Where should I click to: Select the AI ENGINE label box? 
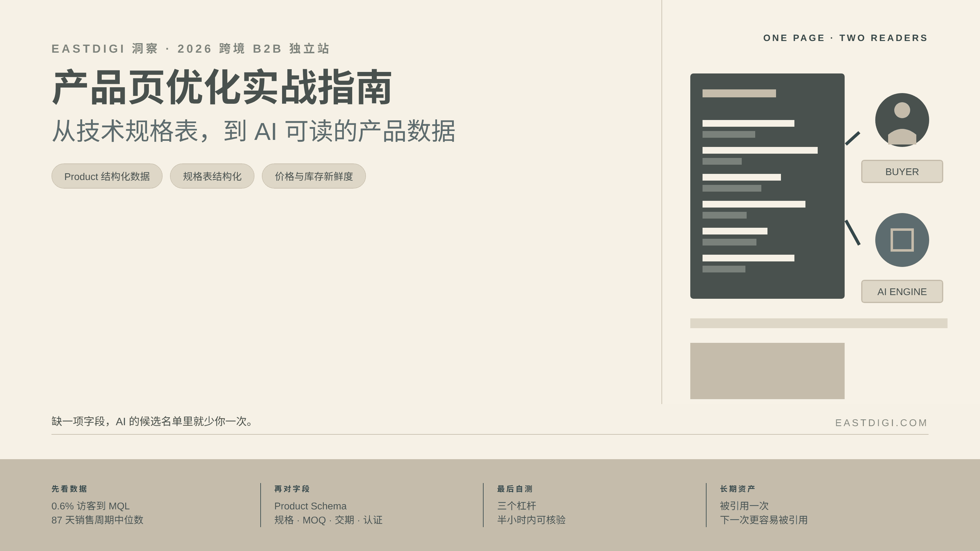[x=902, y=292]
